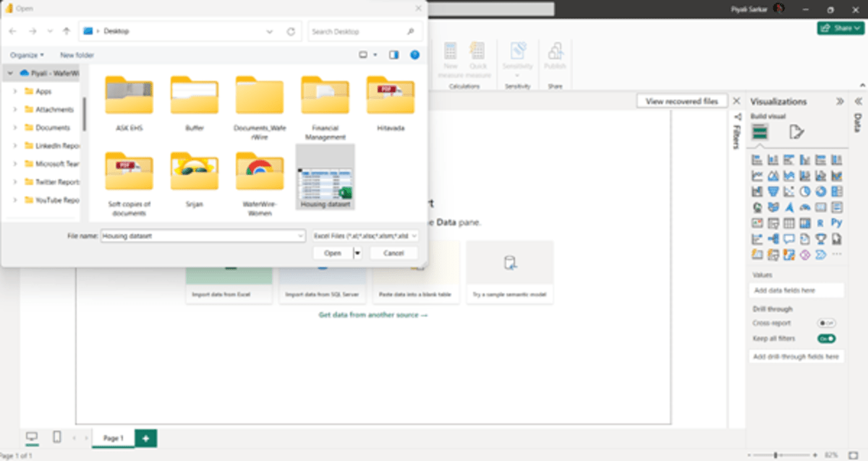868x461 pixels.
Task: Open the dialog help icon
Action: (x=414, y=55)
